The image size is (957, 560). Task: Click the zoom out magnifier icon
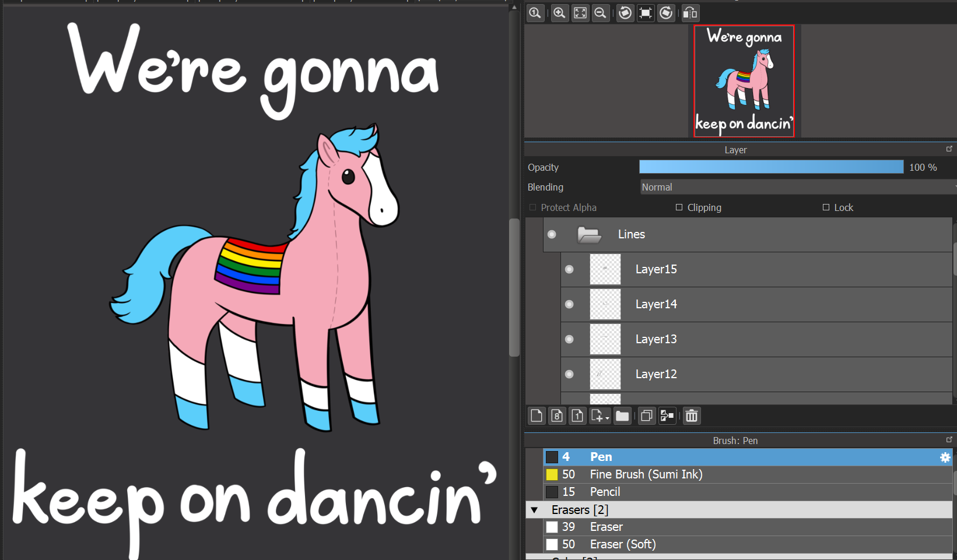[600, 13]
